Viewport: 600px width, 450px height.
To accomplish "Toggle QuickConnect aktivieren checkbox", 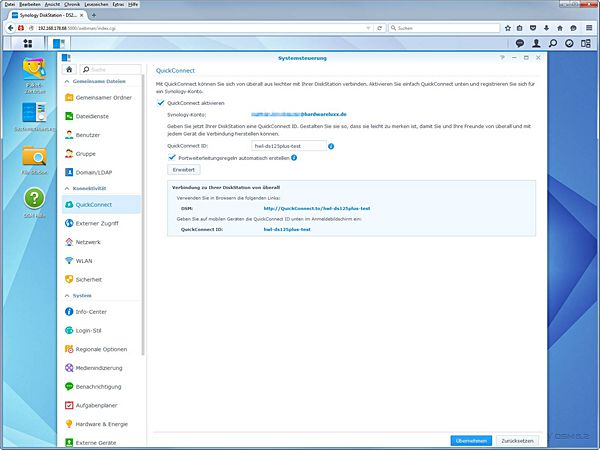I will click(x=161, y=103).
